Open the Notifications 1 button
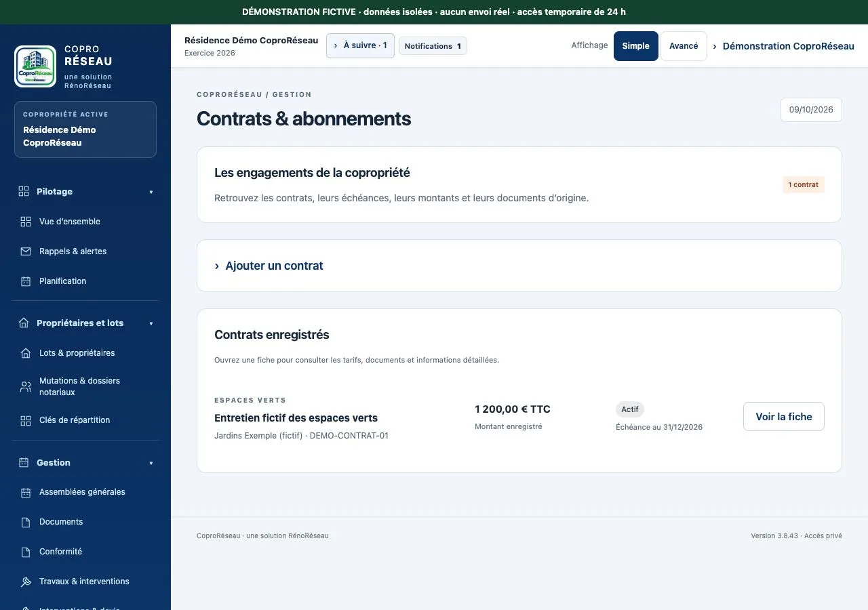 pyautogui.click(x=433, y=46)
